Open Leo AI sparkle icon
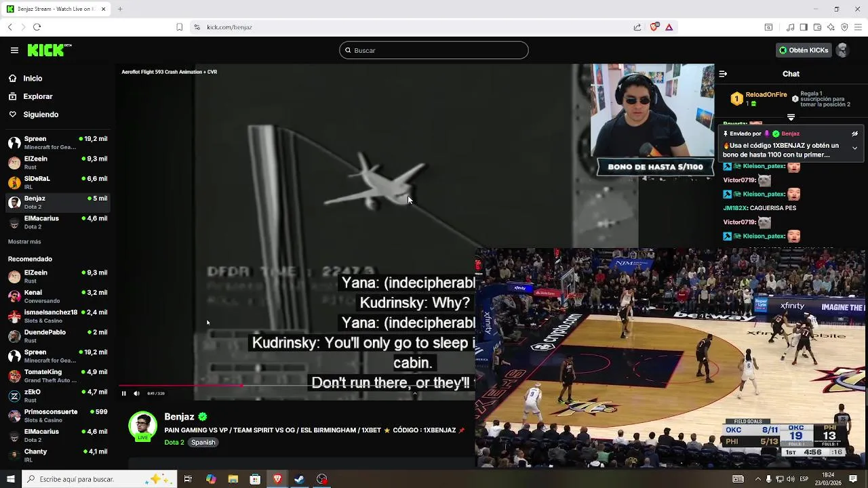The height and width of the screenshot is (488, 868). [x=831, y=27]
